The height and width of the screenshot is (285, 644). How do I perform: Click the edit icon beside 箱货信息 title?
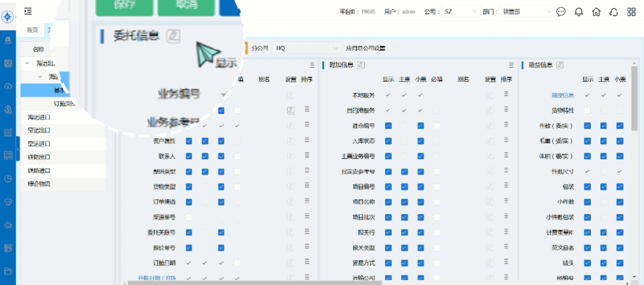559,65
